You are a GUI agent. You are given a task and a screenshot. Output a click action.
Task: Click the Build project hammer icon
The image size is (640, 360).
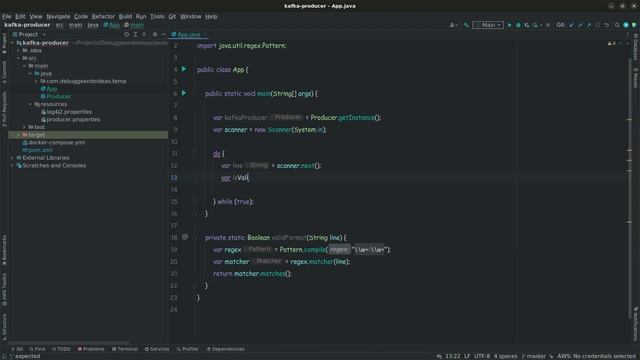pos(466,25)
